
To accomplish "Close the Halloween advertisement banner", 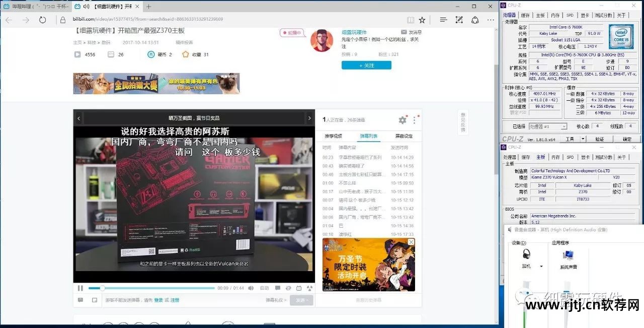I will tap(411, 242).
